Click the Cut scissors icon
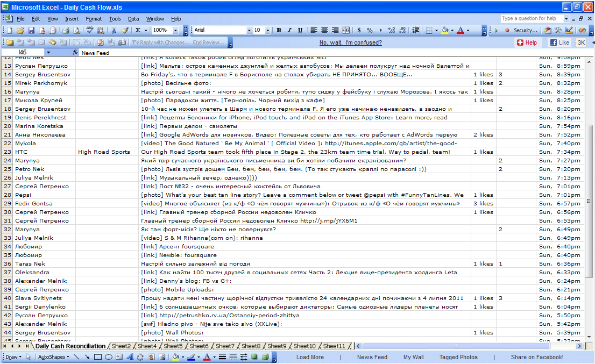 tap(114, 30)
